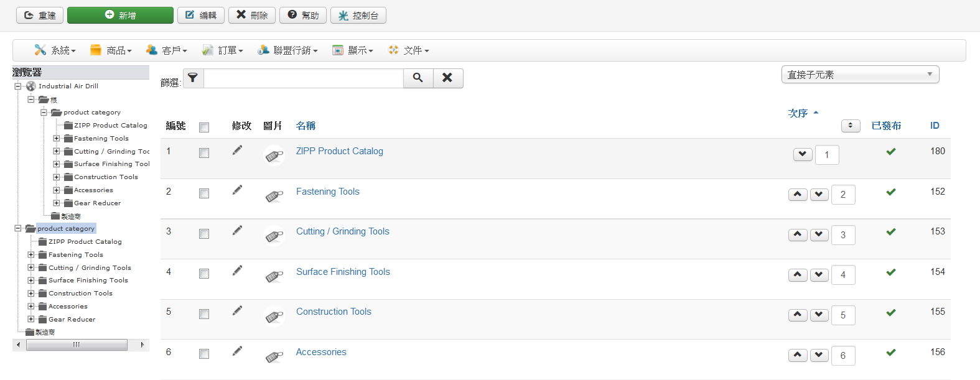Toggle published checkmark for Fastening Tools

891,192
